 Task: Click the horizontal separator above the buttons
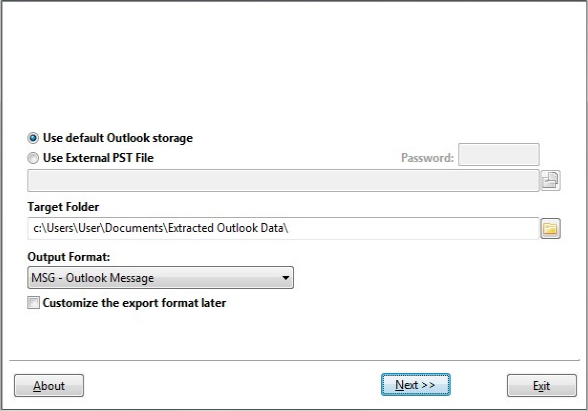pyautogui.click(x=294, y=360)
